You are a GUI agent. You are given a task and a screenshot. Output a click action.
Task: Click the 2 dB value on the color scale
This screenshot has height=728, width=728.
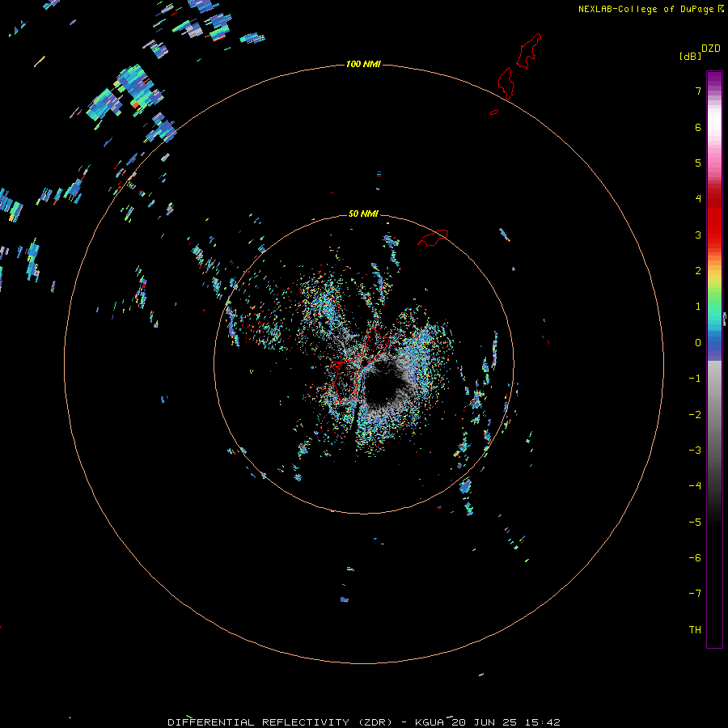(x=698, y=271)
